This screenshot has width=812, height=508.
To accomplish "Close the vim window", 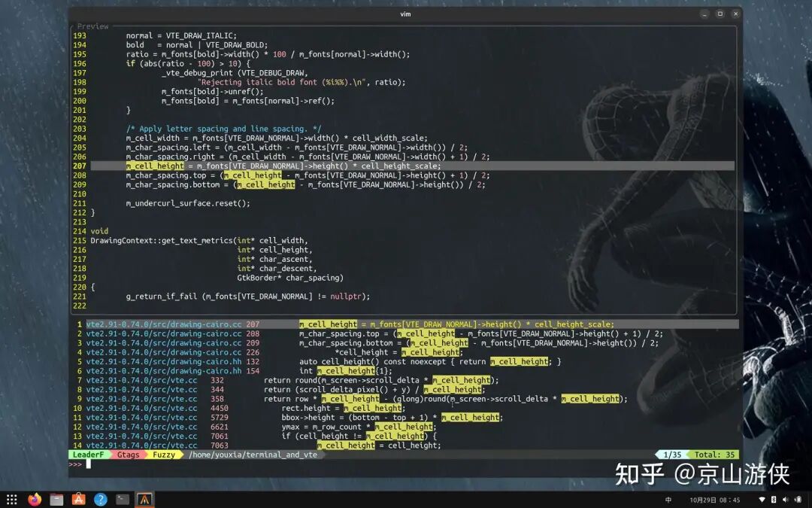I will coord(735,14).
